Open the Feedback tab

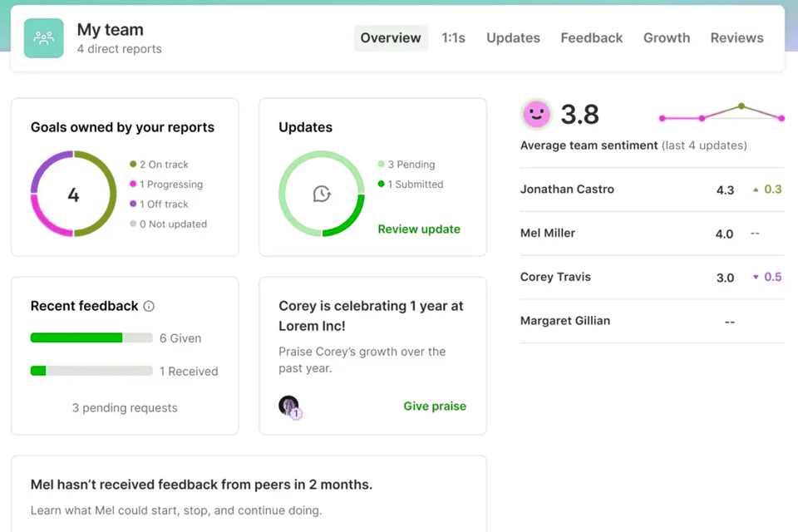591,38
